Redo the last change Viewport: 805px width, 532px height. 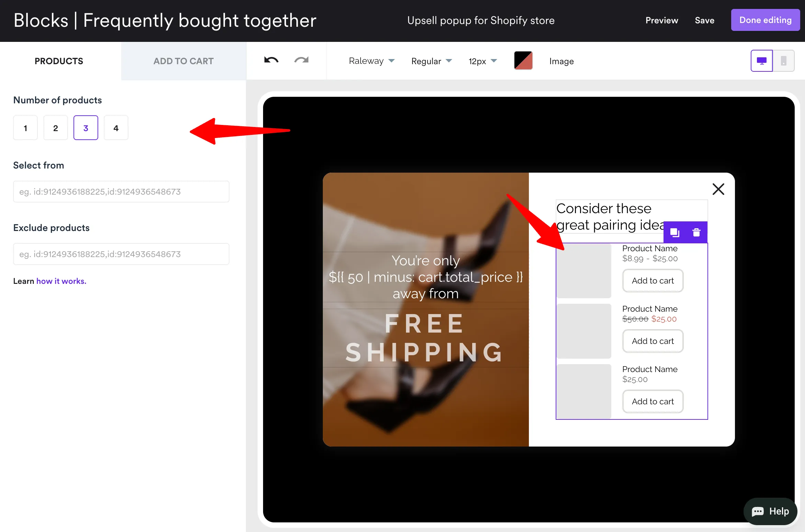click(x=301, y=60)
